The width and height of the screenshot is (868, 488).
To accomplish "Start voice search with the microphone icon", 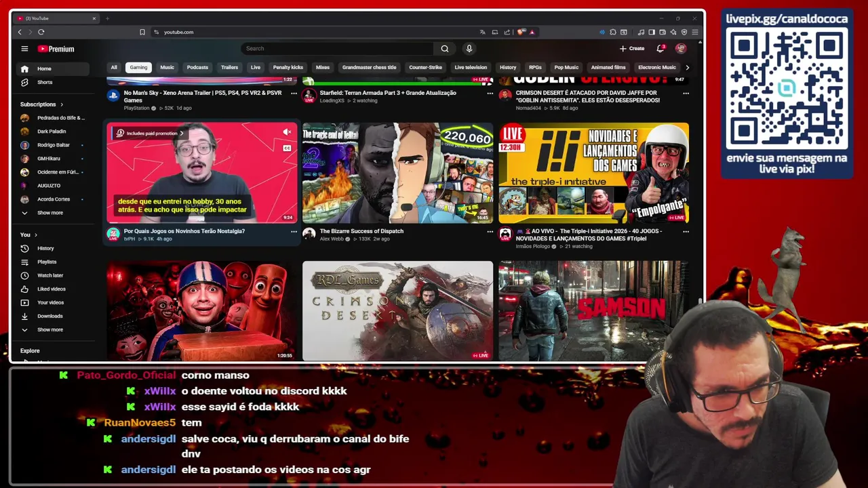I will pyautogui.click(x=469, y=49).
